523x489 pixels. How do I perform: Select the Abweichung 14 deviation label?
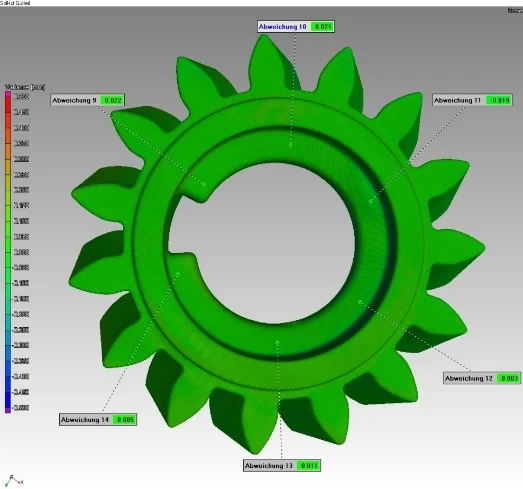click(98, 420)
